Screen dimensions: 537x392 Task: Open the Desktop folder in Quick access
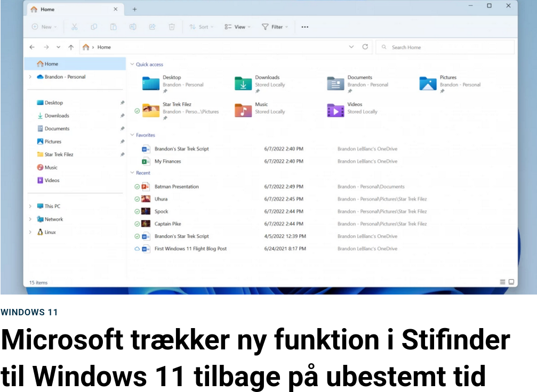(x=173, y=84)
